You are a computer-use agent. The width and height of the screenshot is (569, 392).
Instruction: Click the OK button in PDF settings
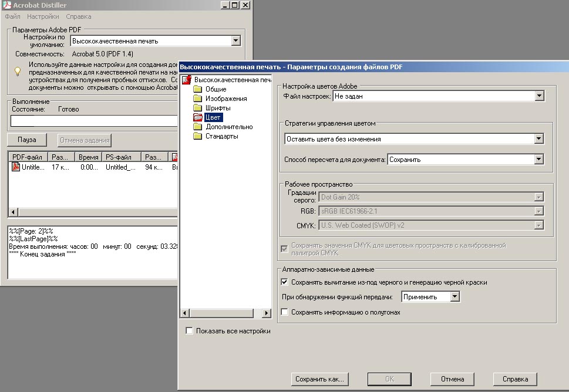[x=389, y=379]
